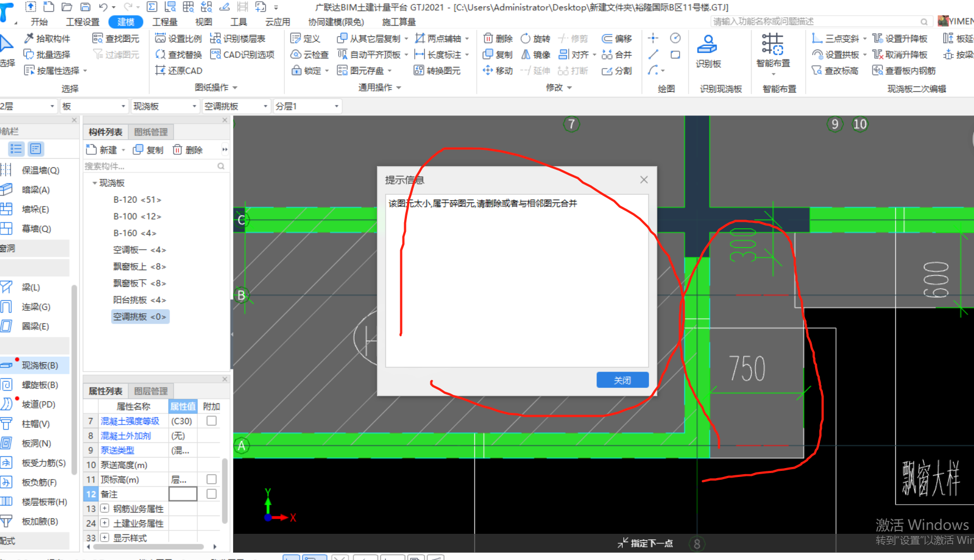Image resolution: width=974 pixels, height=560 pixels.
Task: Toggle 附加 checkbox for 备注
Action: tap(211, 494)
